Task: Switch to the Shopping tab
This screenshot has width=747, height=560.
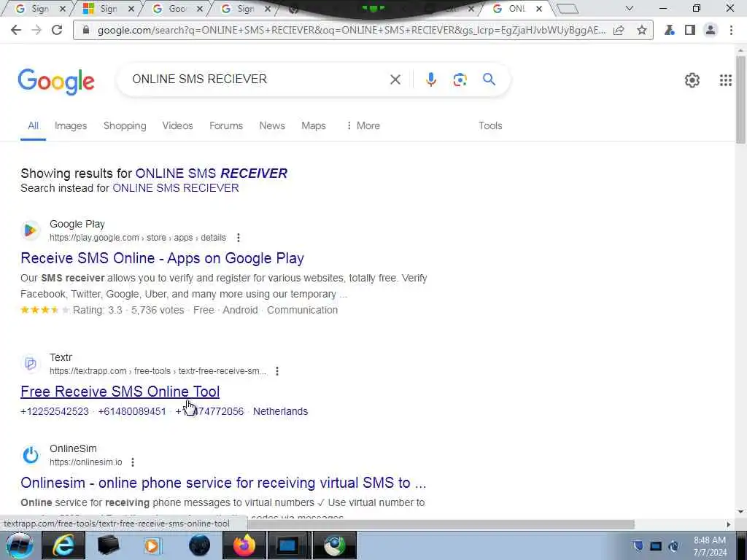Action: (125, 125)
